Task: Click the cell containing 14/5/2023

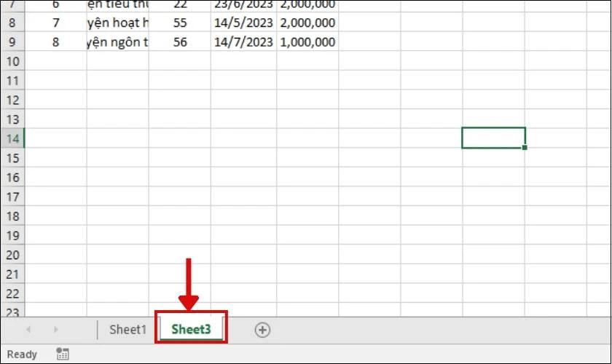Action: coord(243,23)
